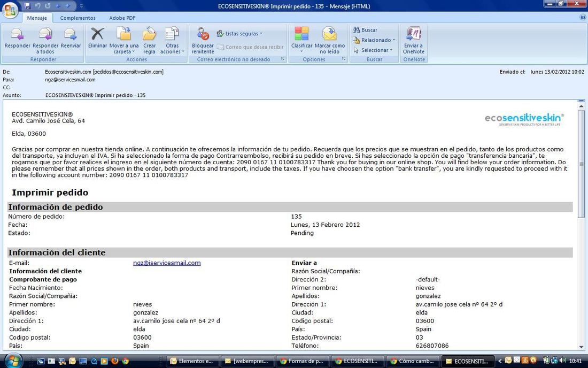588x368 pixels.
Task: Open the Clasificar category dropdown
Action: (x=301, y=41)
